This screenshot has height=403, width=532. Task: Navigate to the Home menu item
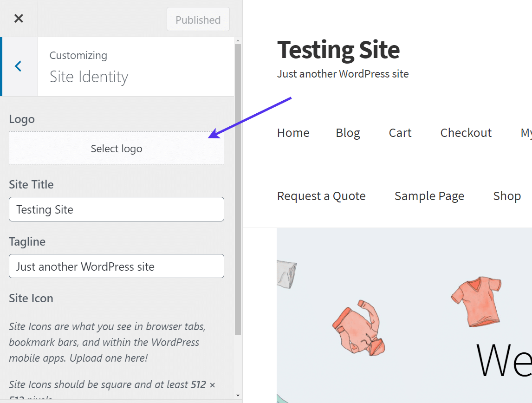[x=293, y=133]
